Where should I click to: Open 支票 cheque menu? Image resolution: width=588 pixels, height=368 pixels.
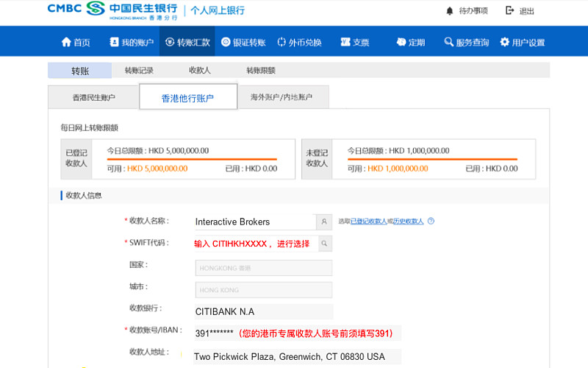coord(355,42)
